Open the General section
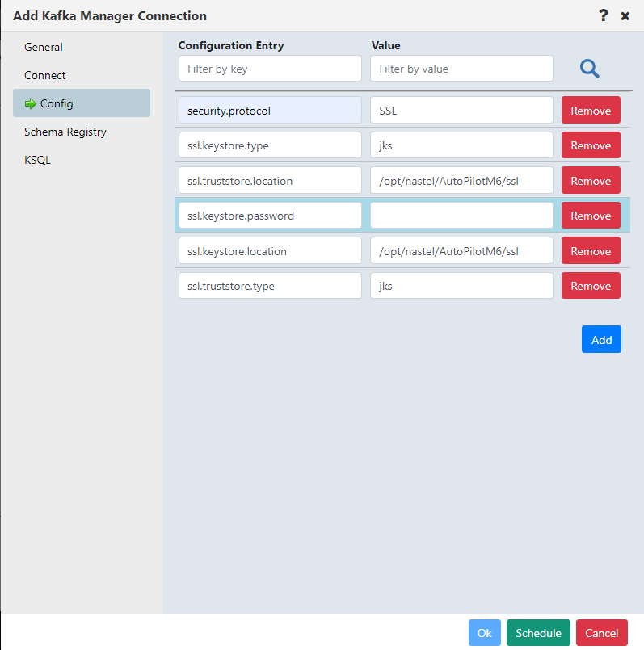The height and width of the screenshot is (650, 644). click(44, 47)
